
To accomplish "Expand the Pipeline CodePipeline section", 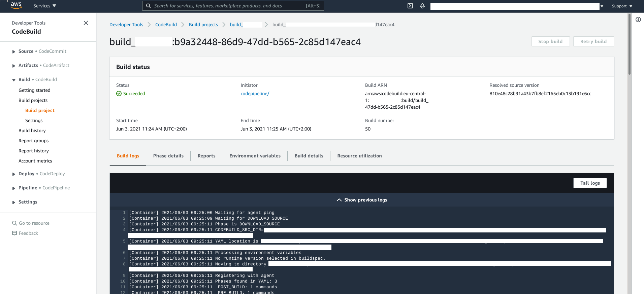I will [14, 188].
